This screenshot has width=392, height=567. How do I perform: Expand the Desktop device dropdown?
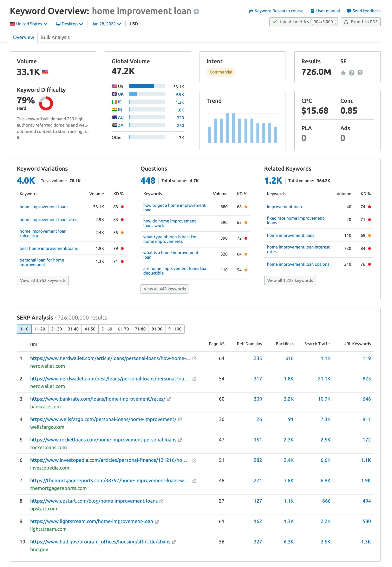(x=69, y=24)
